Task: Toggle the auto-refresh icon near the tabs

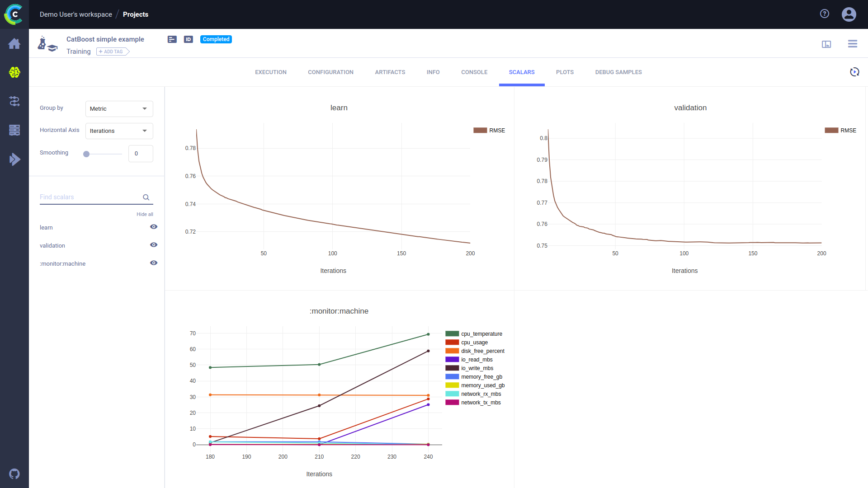Action: point(854,72)
